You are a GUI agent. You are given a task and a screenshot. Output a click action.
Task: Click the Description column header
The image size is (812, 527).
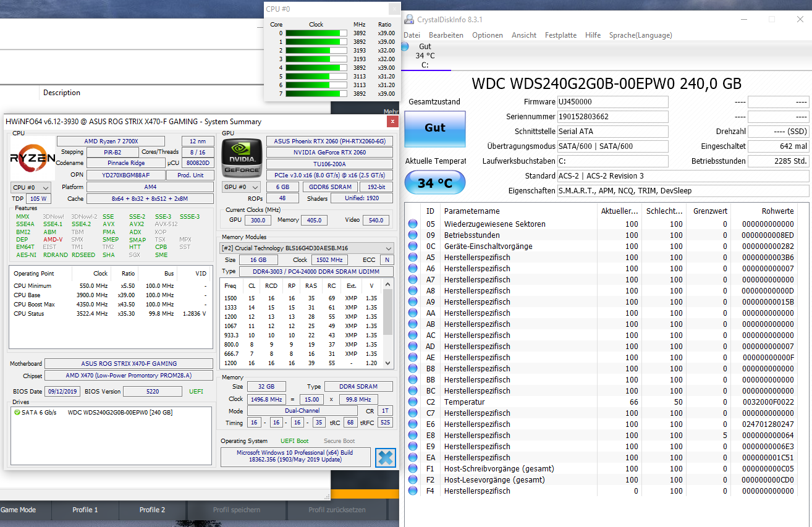coord(62,93)
